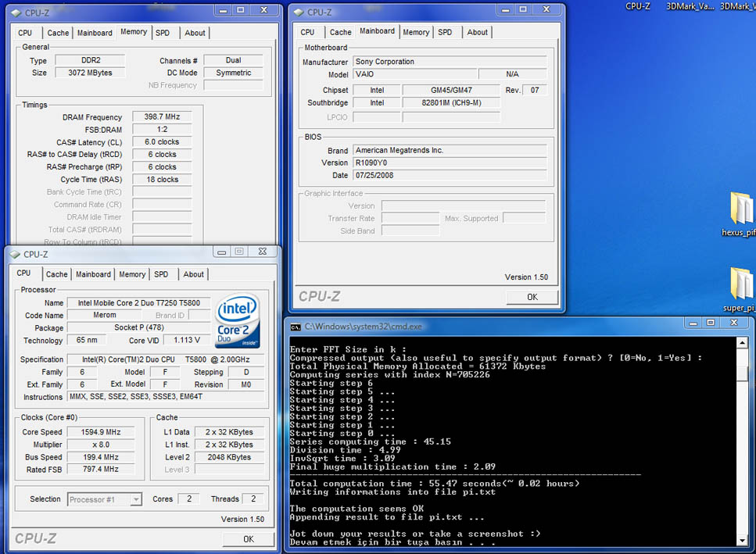Image resolution: width=756 pixels, height=554 pixels.
Task: Open the CPU-Z desktop shortcut label
Action: [x=637, y=6]
